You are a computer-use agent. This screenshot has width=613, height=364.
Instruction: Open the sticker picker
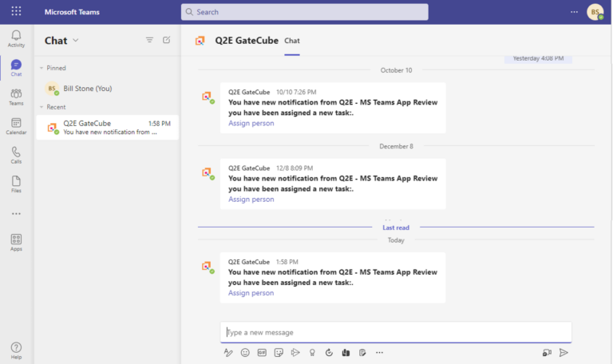click(279, 353)
